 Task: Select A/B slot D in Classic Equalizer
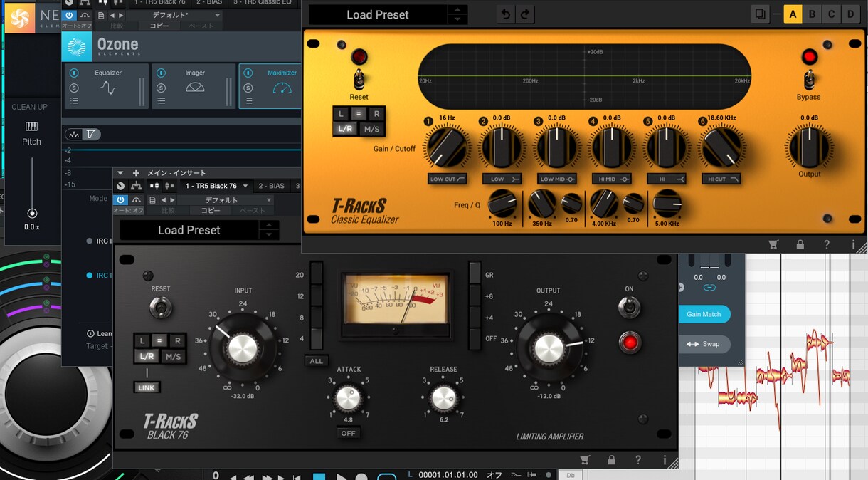pyautogui.click(x=850, y=14)
